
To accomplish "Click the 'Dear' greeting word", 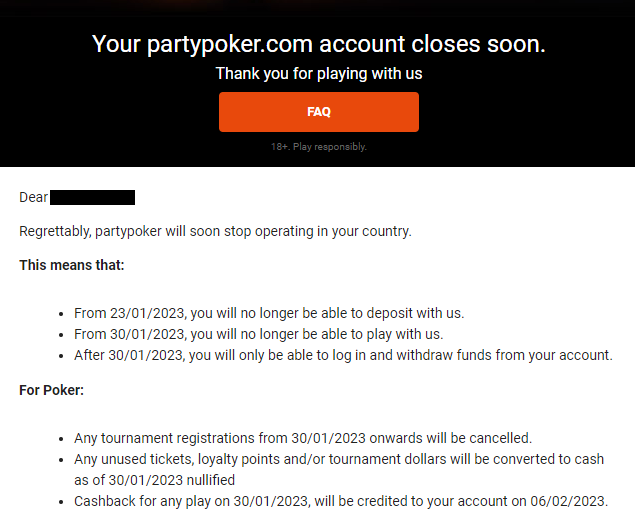I will click(33, 197).
